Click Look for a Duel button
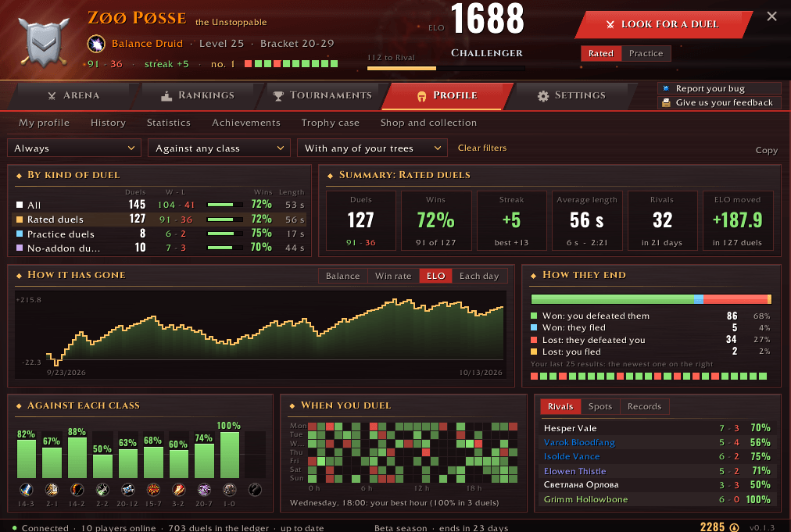 [664, 24]
